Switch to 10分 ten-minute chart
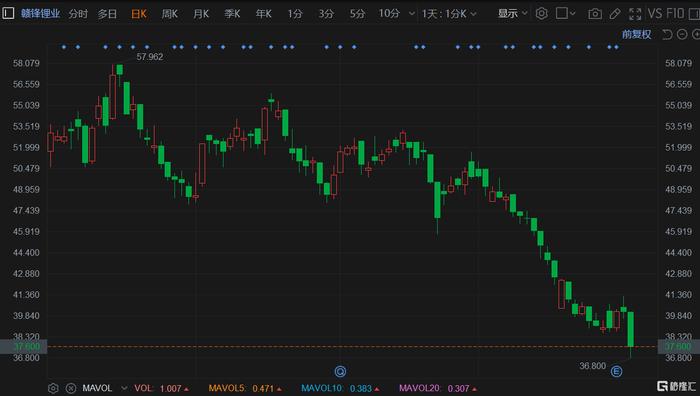Screen dimensions: 700x396 click(x=389, y=14)
